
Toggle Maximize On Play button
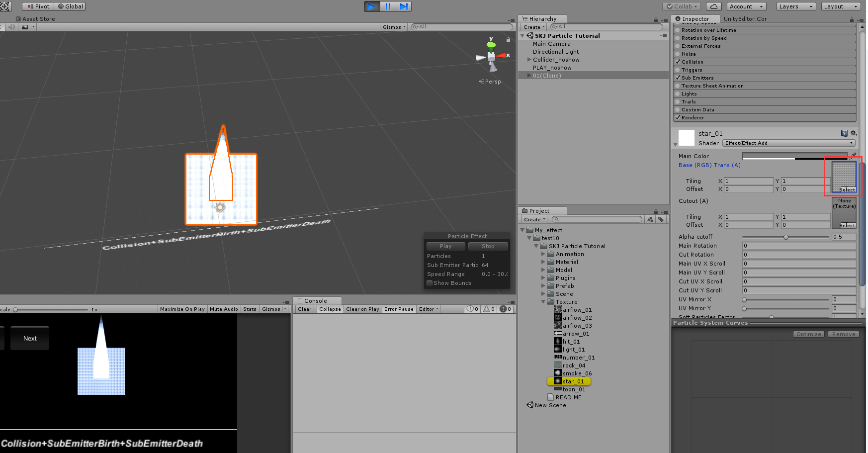coord(182,309)
